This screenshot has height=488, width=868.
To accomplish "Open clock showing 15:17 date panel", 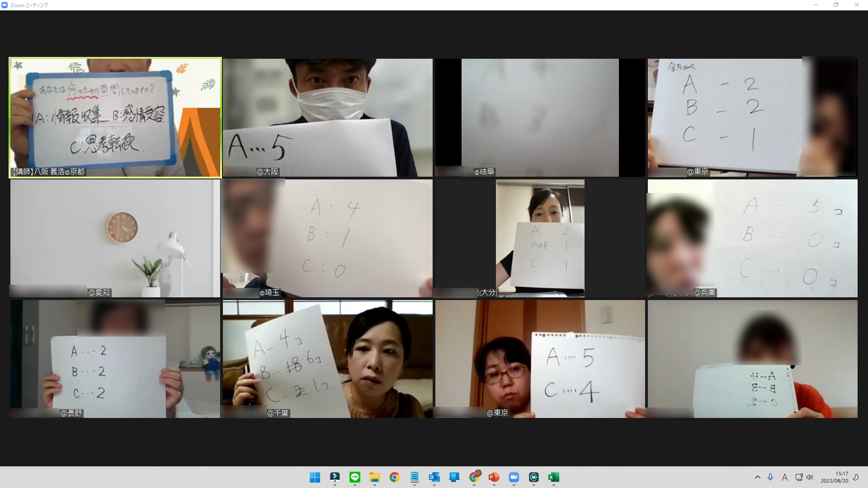I will 835,477.
